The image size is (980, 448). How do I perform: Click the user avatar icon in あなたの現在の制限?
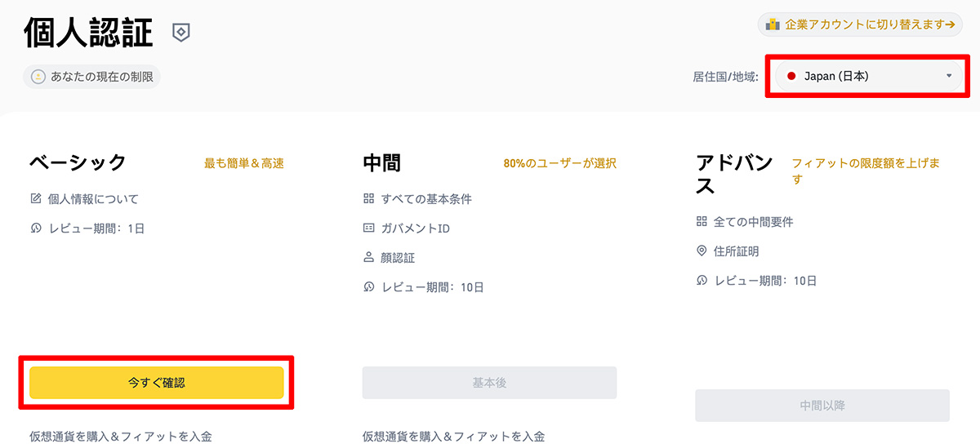coord(38,77)
